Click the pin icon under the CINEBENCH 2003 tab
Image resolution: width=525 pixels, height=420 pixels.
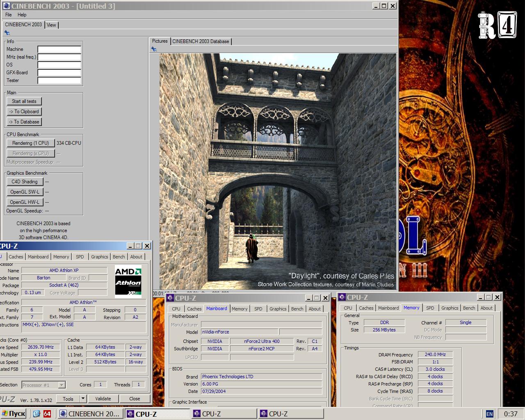point(7,33)
